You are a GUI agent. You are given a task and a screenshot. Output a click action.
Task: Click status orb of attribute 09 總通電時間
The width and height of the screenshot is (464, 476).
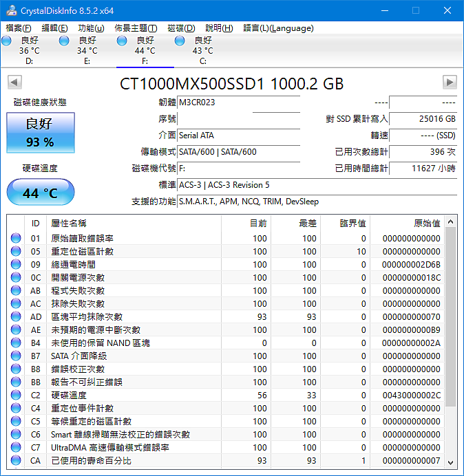pos(16,264)
